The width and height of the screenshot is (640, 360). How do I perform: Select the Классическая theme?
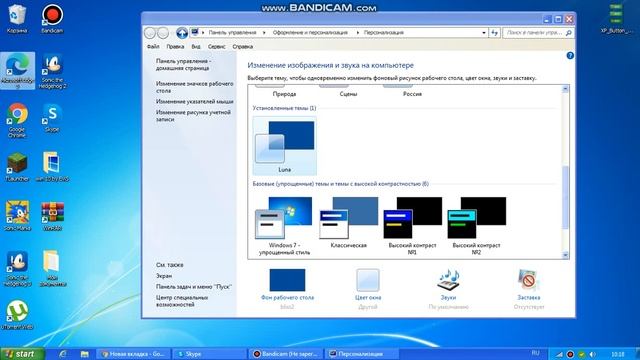[x=349, y=223]
